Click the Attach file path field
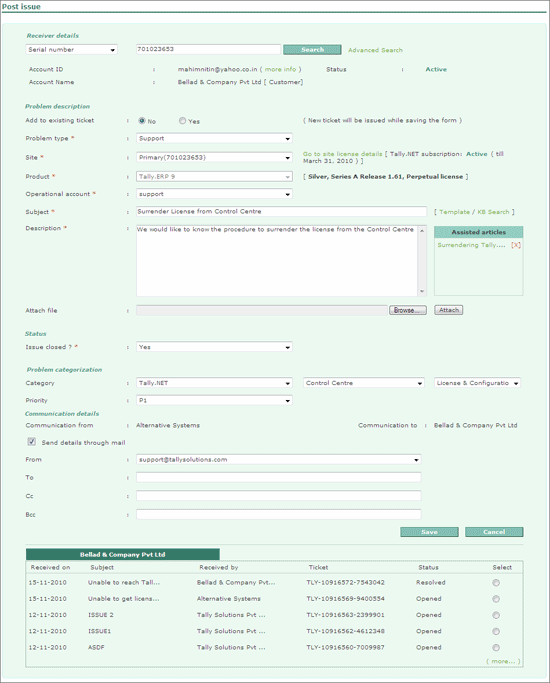The width and height of the screenshot is (550, 683). 262,310
